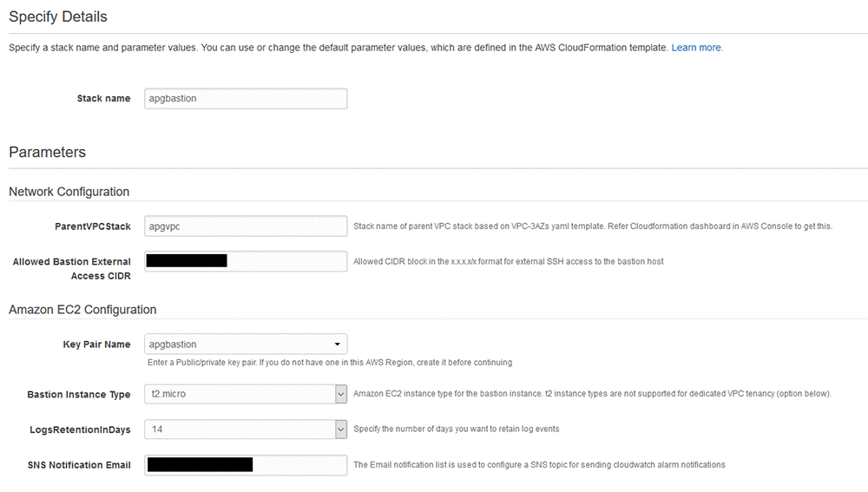
Task: Click the Network Configuration section heading
Action: [x=69, y=192]
